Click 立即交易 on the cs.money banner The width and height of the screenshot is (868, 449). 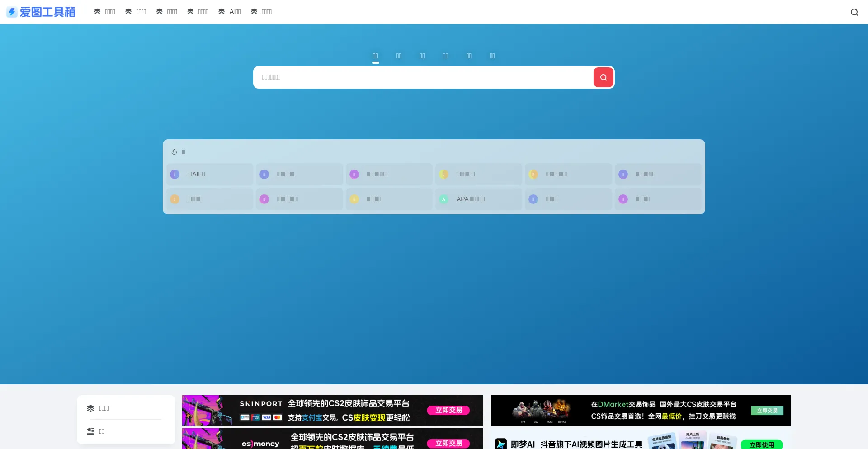448,443
